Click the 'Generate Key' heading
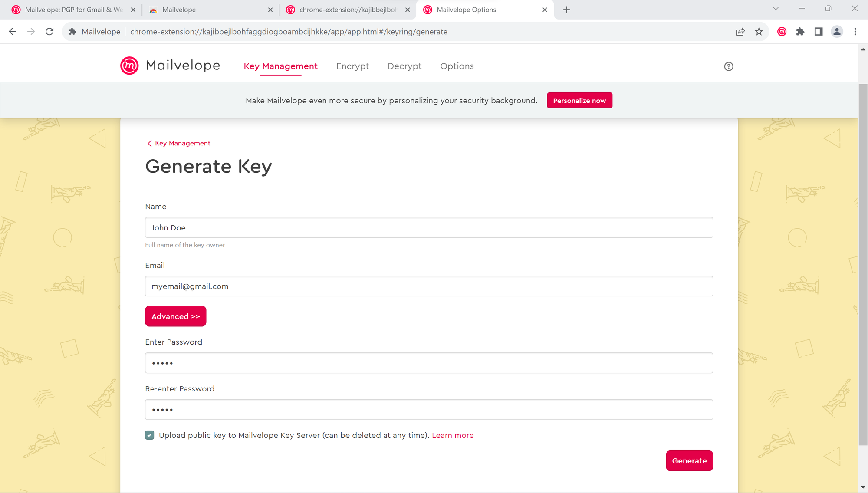This screenshot has width=868, height=493. tap(208, 167)
